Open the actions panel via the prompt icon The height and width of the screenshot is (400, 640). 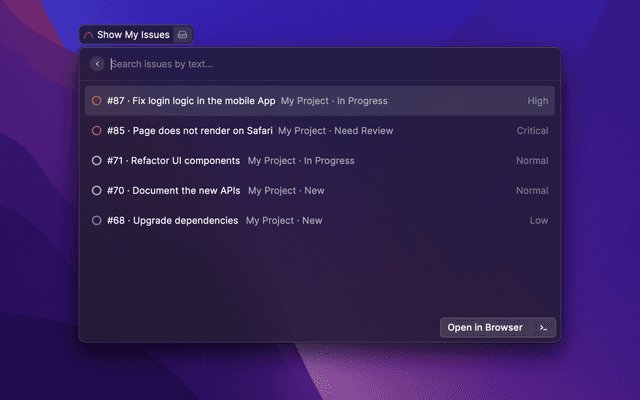[543, 328]
